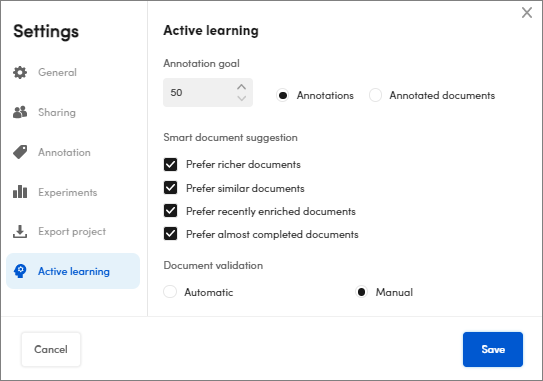
Task: Click the Sharing people icon
Action: pyautogui.click(x=20, y=112)
